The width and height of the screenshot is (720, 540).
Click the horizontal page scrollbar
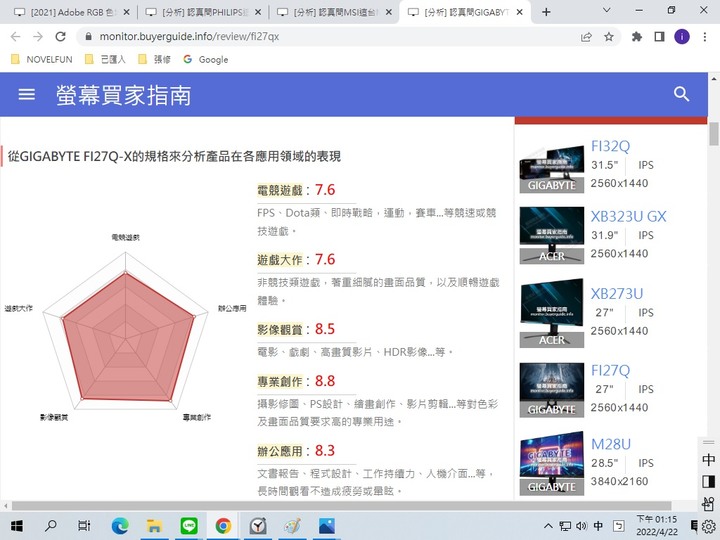coord(342,506)
